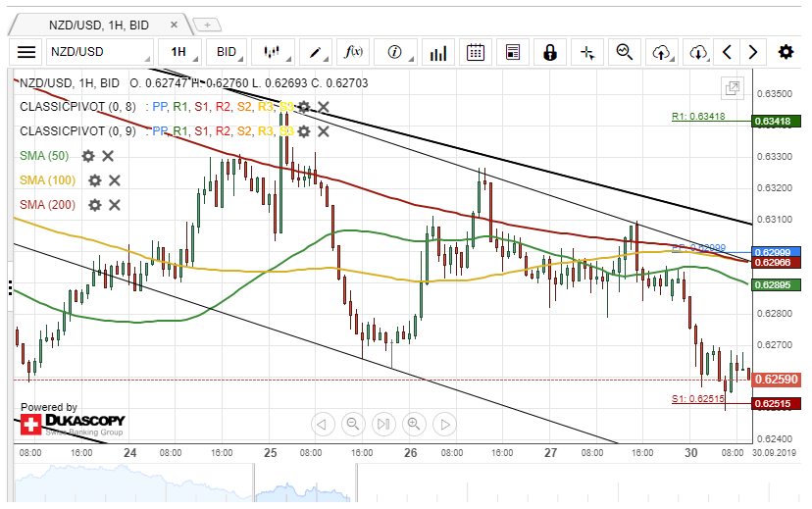Open settings for SMA (50) indicator
The image size is (812, 509).
coord(88,155)
